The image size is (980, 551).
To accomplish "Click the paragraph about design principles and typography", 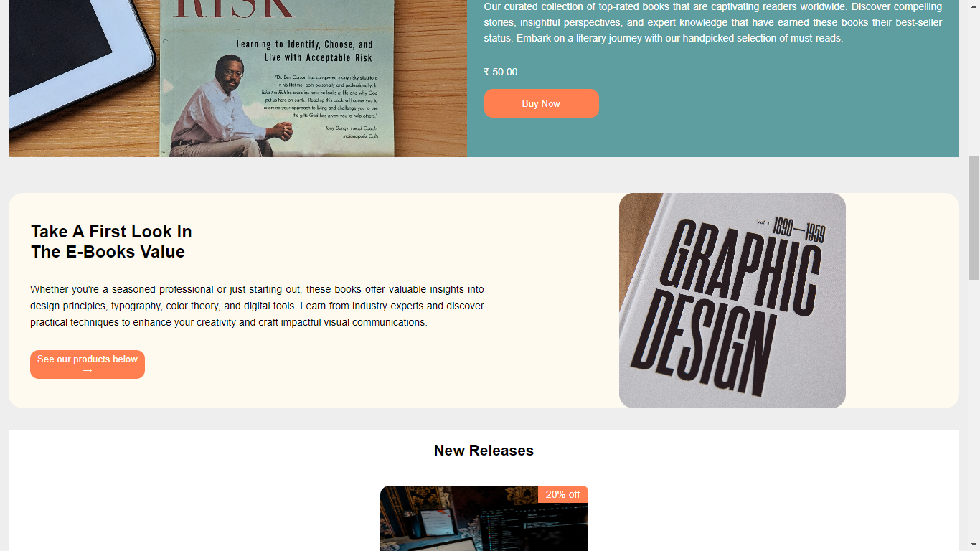I will (x=257, y=306).
